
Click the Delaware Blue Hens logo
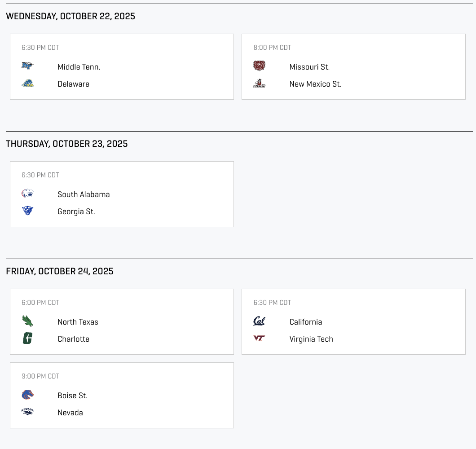(27, 84)
